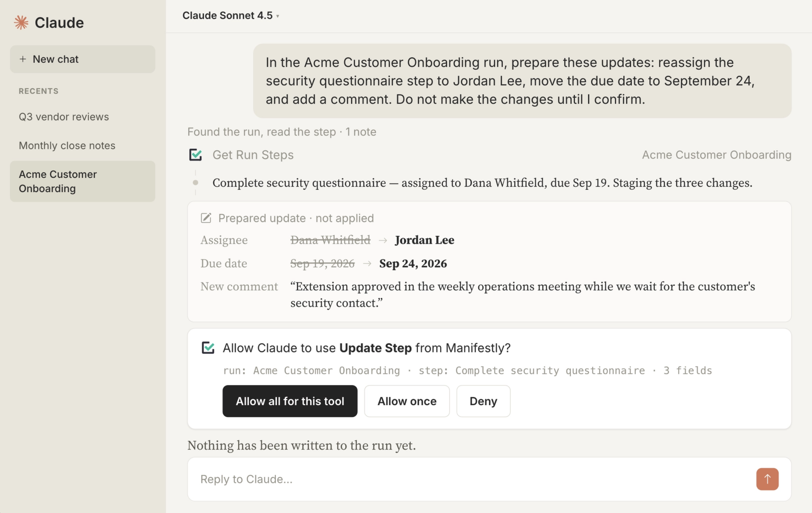The height and width of the screenshot is (513, 812).
Task: Click the Acme Customer Onboarding label beside Get Run Steps
Action: pos(716,155)
